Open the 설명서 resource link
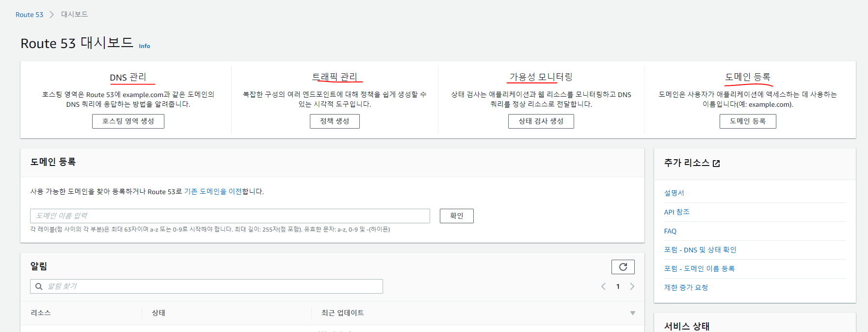This screenshot has height=332, width=868. pyautogui.click(x=674, y=193)
